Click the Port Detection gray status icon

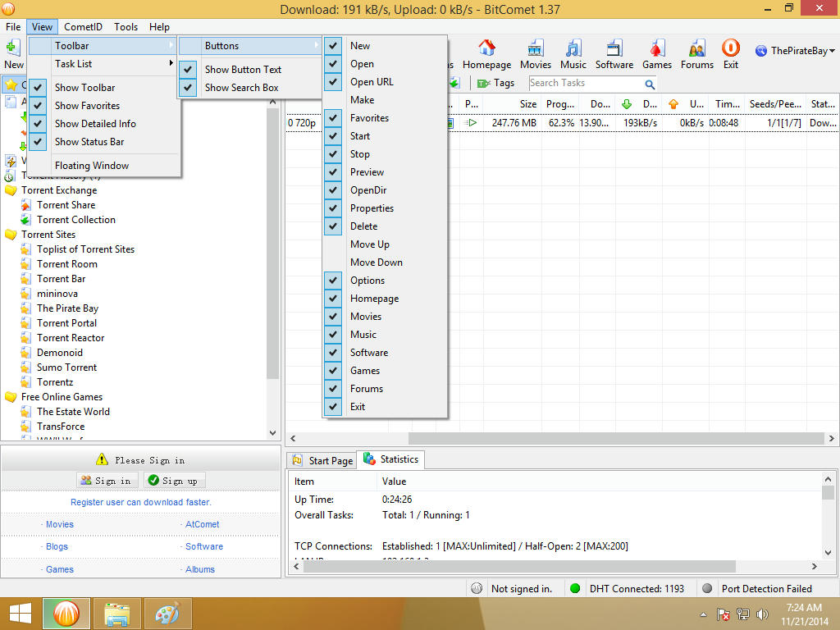[x=707, y=588]
